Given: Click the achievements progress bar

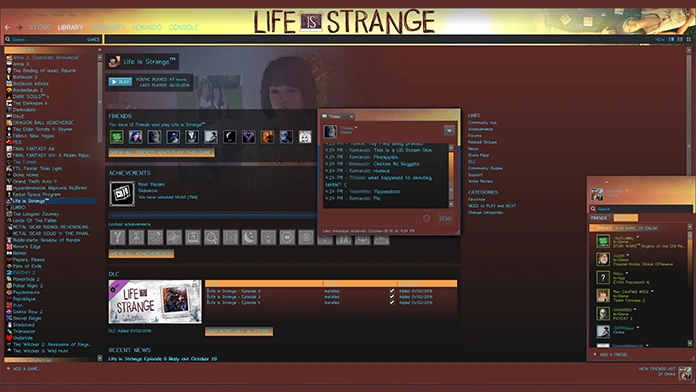Looking at the screenshot, I should 213,215.
